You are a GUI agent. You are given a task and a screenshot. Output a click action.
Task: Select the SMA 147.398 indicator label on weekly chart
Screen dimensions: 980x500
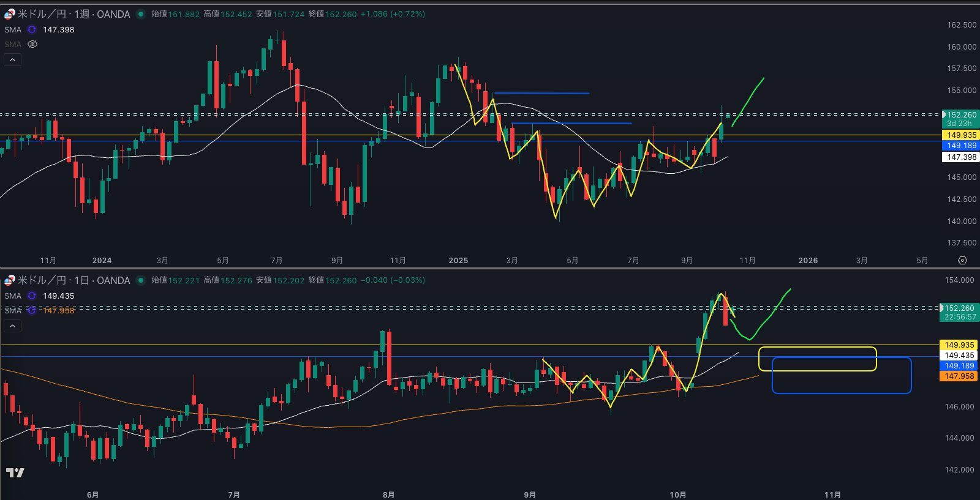click(13, 29)
